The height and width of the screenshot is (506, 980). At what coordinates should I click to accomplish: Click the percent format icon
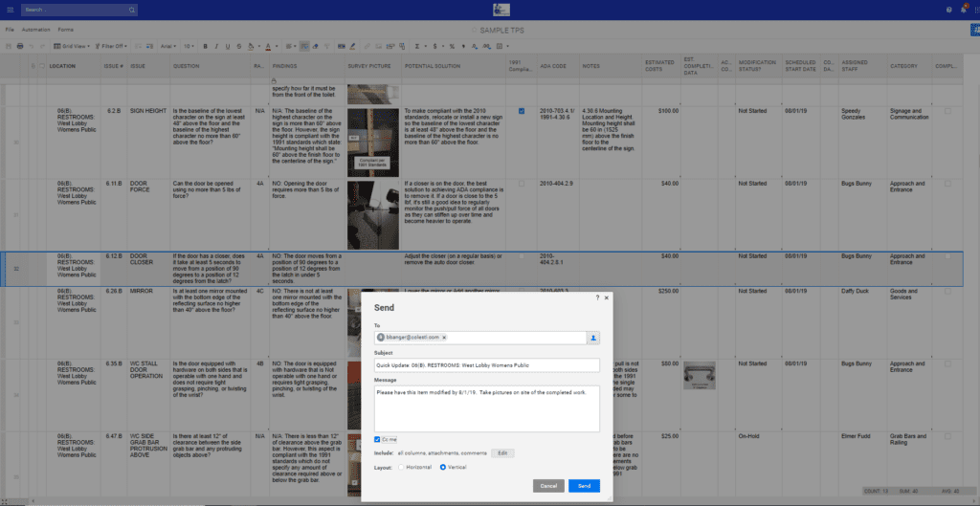(452, 46)
